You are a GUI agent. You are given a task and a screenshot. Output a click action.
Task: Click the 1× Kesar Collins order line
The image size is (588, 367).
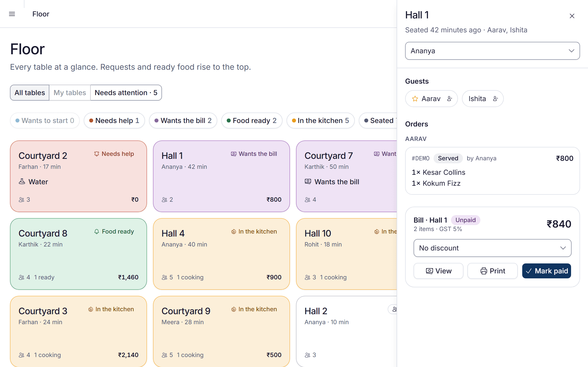439,172
